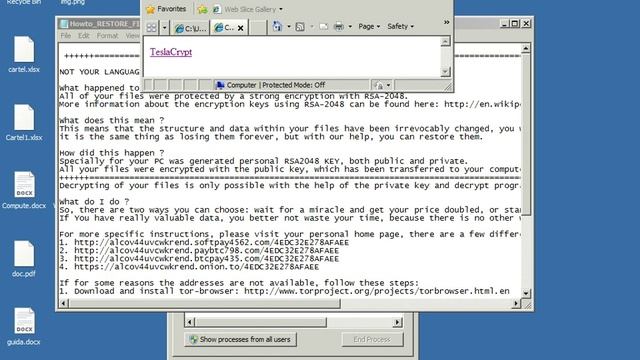Click Notepad horizontal scrollbar right arrow
Viewport: 640px width, 360px height.
tap(516, 303)
